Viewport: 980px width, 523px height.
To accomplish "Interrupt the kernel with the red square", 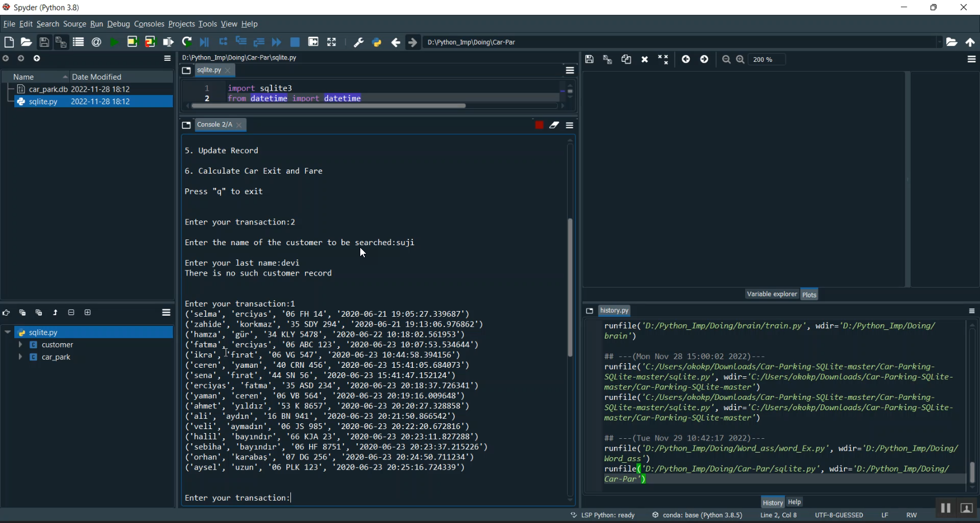I will pos(539,125).
